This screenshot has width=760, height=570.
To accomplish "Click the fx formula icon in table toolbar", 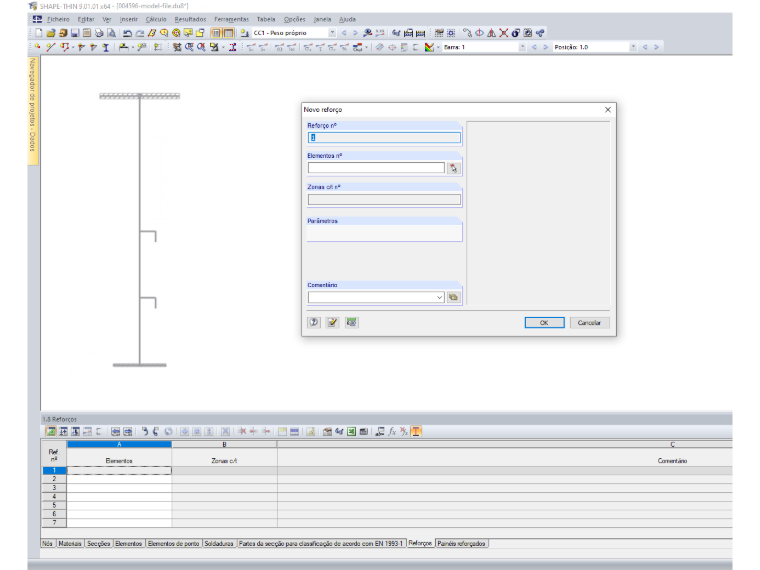I will click(x=392, y=431).
